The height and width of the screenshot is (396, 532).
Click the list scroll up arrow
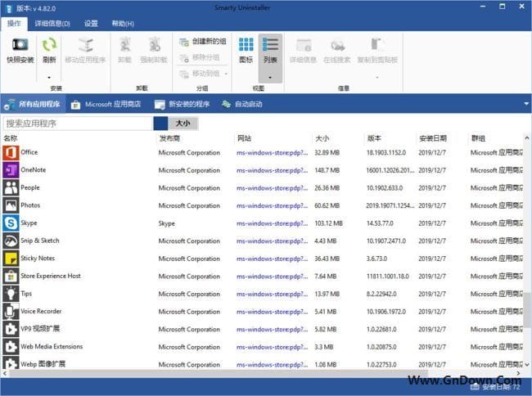[x=526, y=138]
